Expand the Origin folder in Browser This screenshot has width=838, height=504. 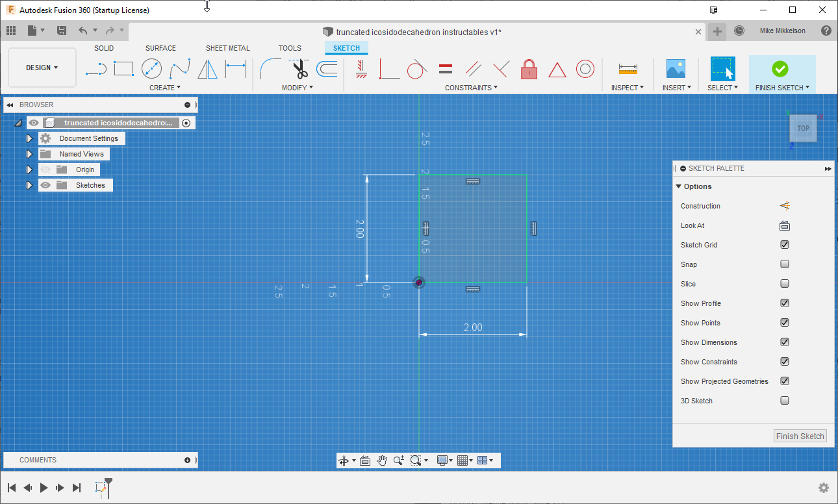coord(29,170)
